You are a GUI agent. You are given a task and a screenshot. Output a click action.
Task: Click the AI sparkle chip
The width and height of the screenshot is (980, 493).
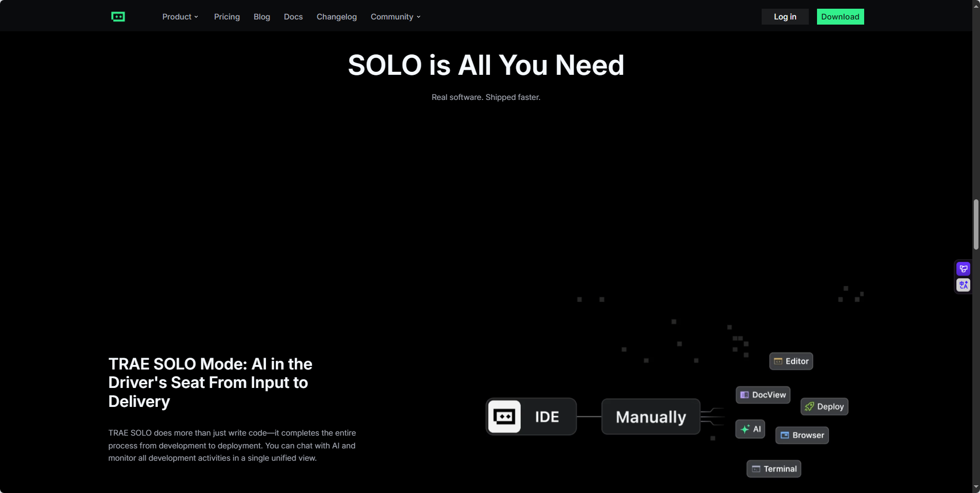tap(750, 429)
